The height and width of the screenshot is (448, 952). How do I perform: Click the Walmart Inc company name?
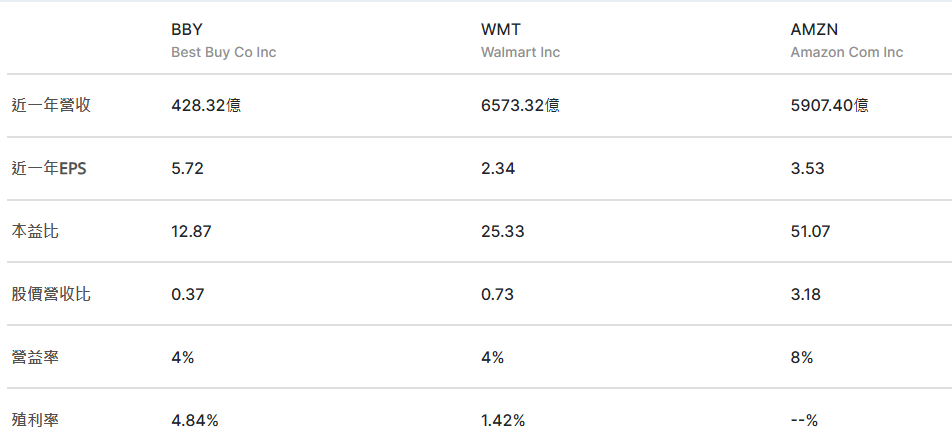(x=520, y=52)
